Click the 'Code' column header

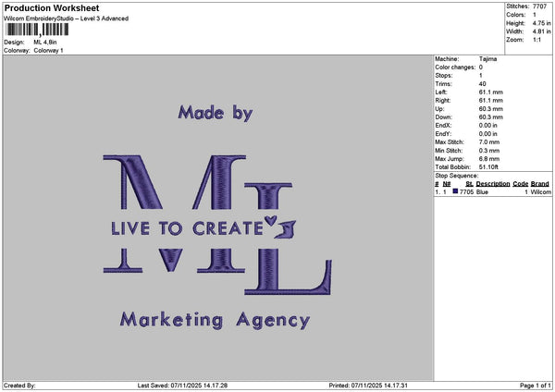click(520, 184)
